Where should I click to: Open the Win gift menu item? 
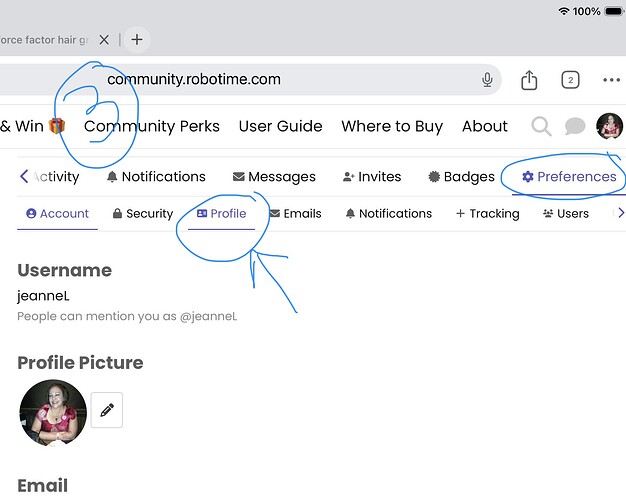tap(33, 126)
